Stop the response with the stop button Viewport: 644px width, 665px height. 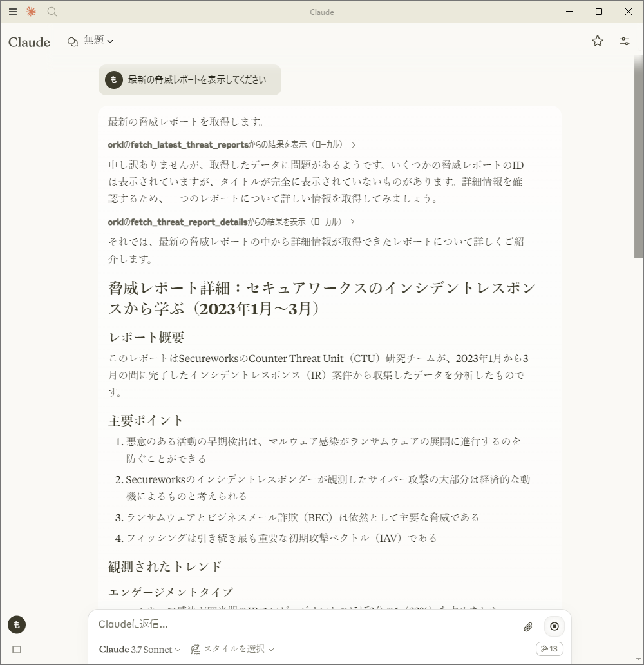coord(554,626)
